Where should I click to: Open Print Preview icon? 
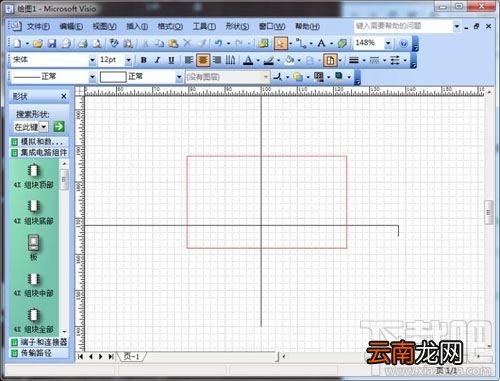(97, 43)
